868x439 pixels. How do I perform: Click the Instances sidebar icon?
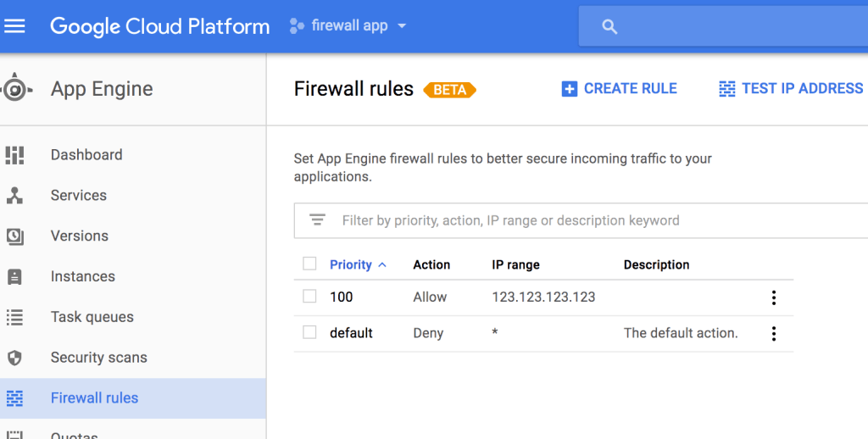tap(14, 277)
